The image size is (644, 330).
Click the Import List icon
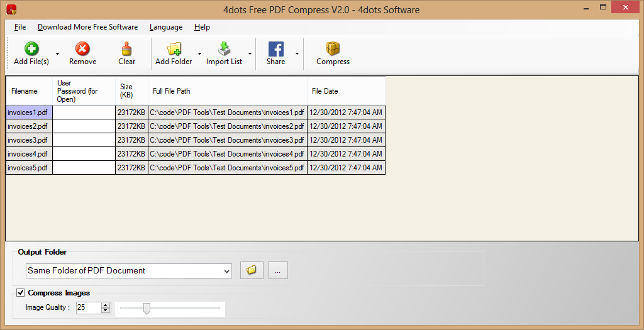(224, 49)
